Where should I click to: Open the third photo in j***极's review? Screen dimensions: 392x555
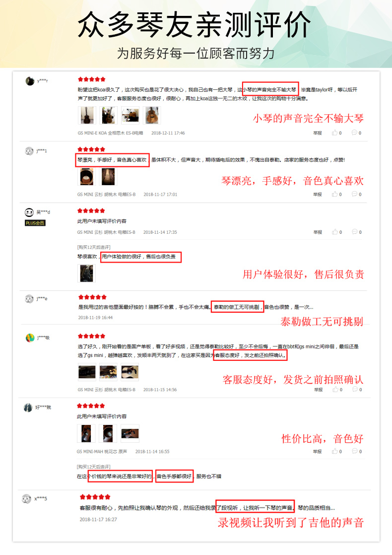coord(130,372)
